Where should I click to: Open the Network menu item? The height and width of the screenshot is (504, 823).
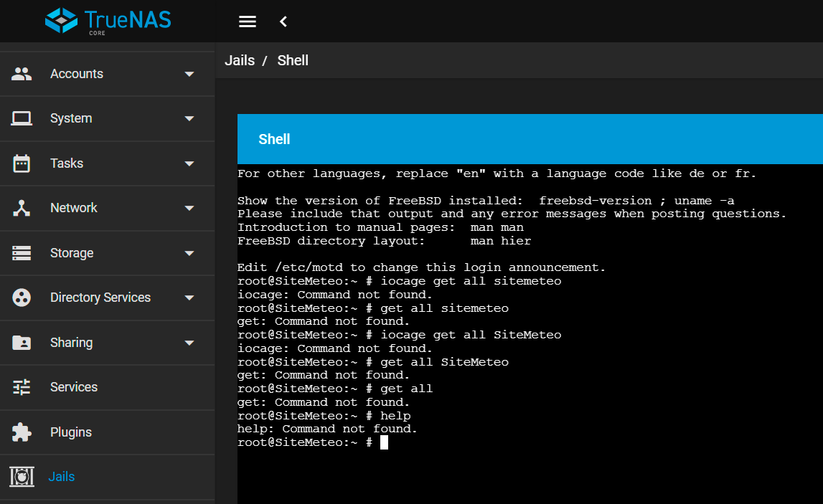(x=107, y=208)
